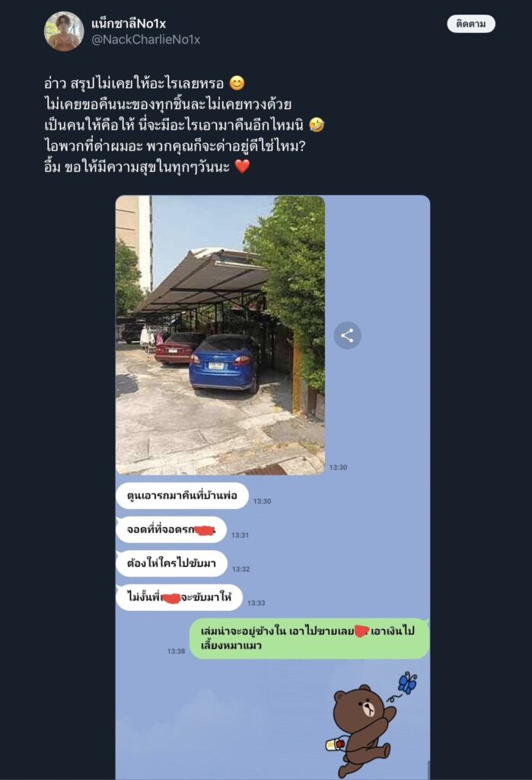This screenshot has height=780, width=532.
Task: Open the profile avatar picture
Action: coord(64,31)
